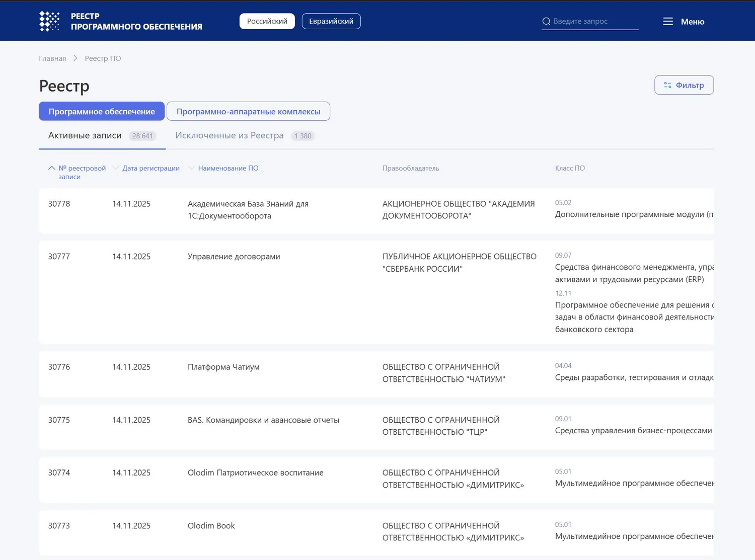This screenshot has width=755, height=560.
Task: Open the Активные записи tab
Action: tap(85, 135)
